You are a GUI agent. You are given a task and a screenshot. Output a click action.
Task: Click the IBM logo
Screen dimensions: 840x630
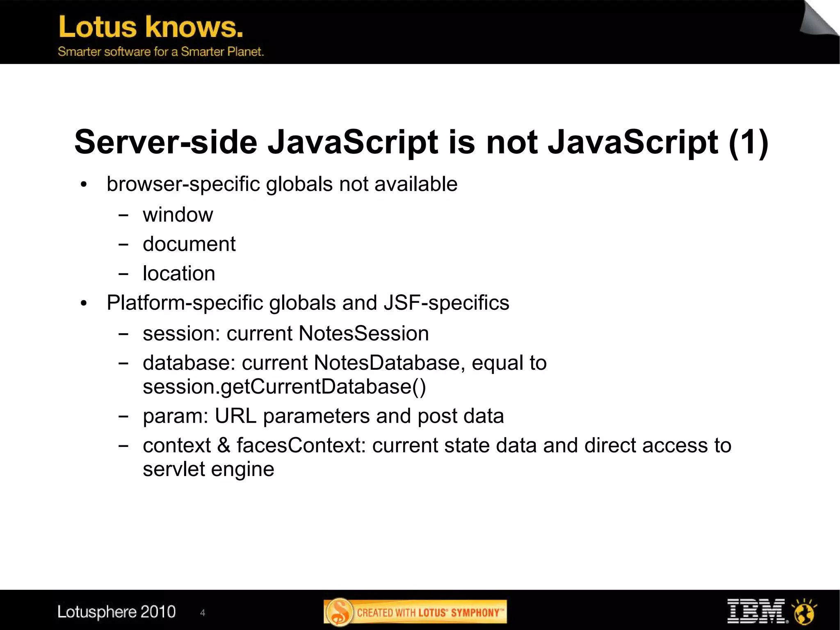tap(758, 611)
